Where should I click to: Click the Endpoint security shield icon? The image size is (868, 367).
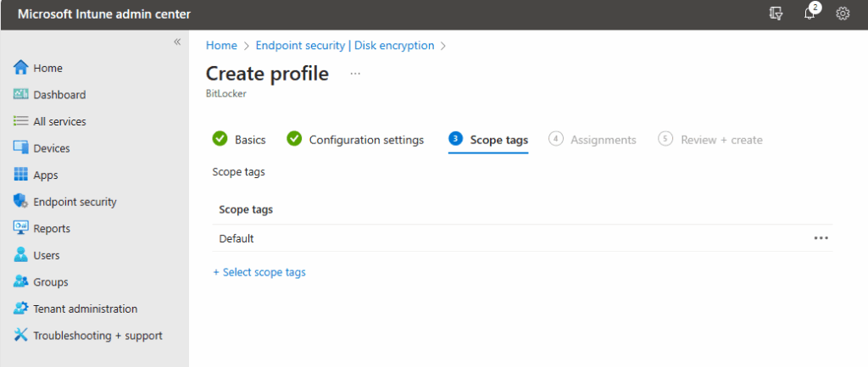coord(21,202)
